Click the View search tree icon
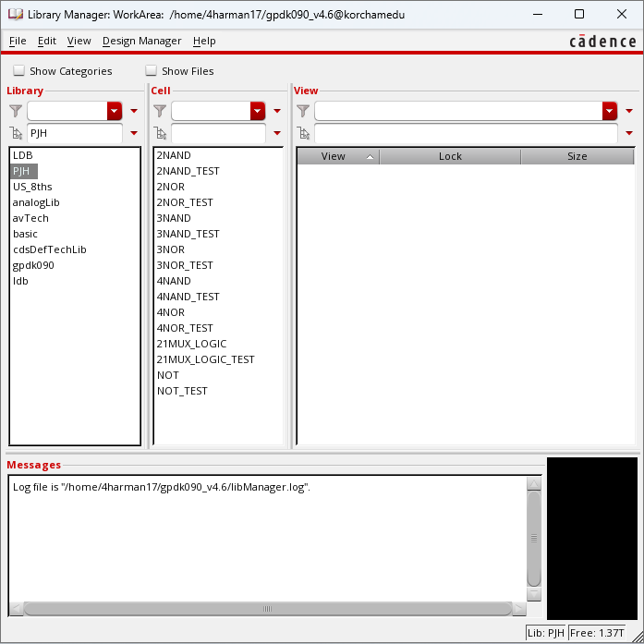Viewport: 644px width, 644px height. point(303,133)
